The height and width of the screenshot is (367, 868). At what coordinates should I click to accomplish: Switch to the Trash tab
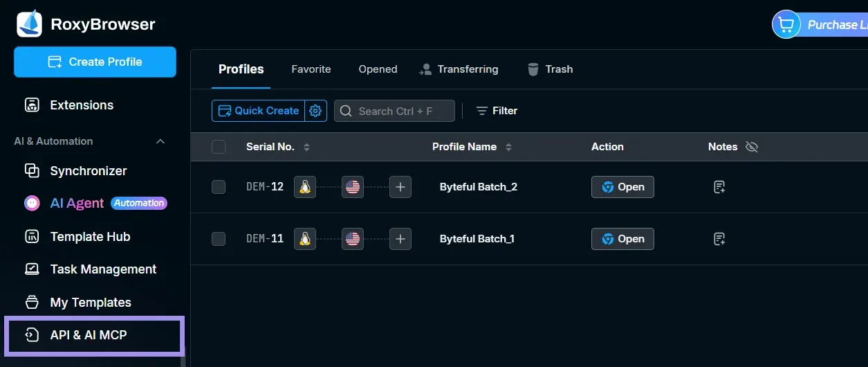tap(550, 69)
